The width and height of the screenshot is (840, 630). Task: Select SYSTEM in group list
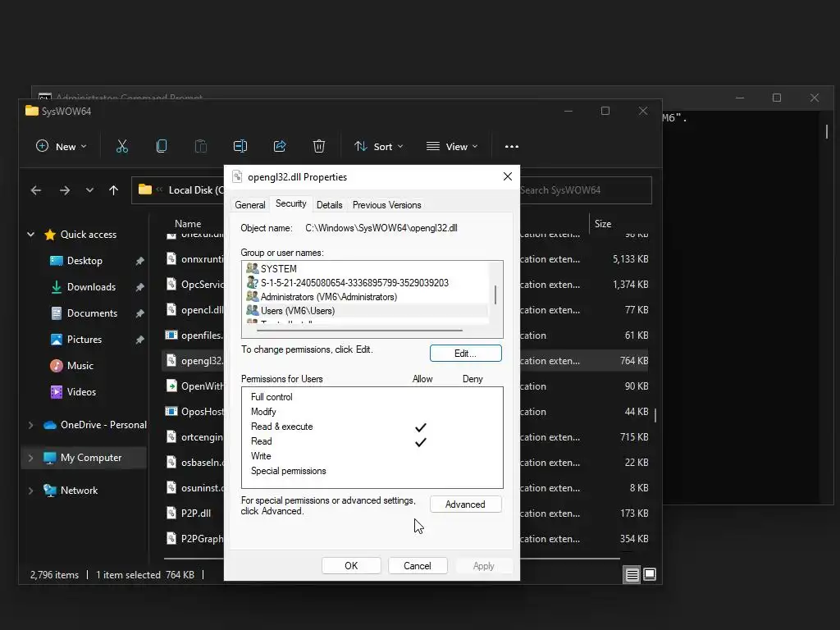coord(367,269)
